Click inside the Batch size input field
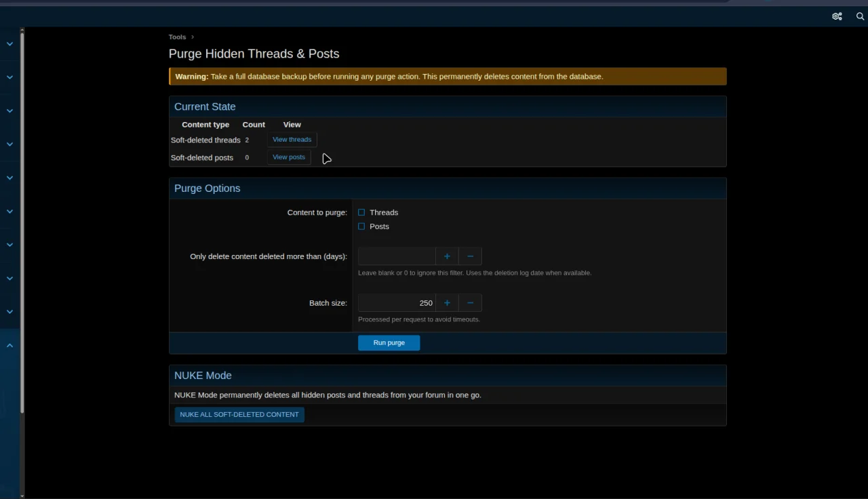The width and height of the screenshot is (868, 499). tap(397, 302)
